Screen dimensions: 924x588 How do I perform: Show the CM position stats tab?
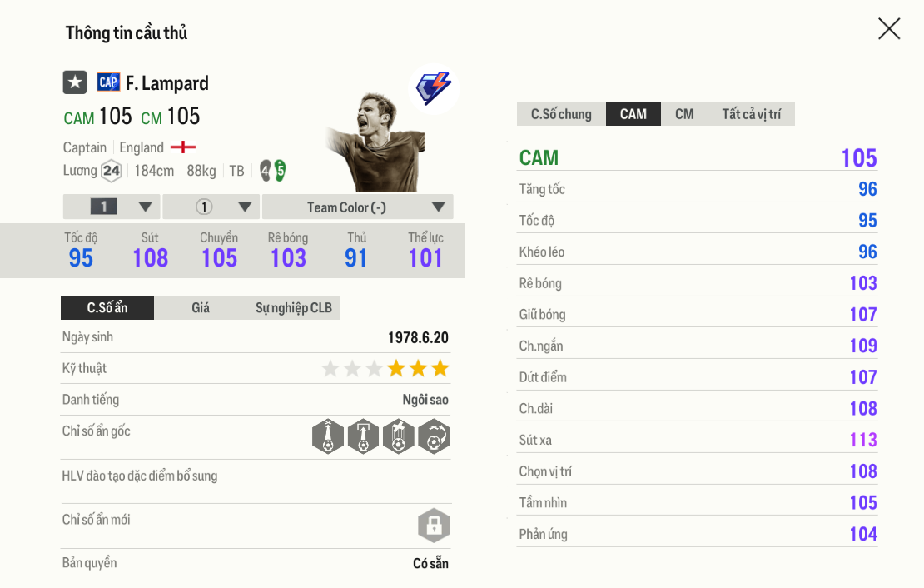684,114
